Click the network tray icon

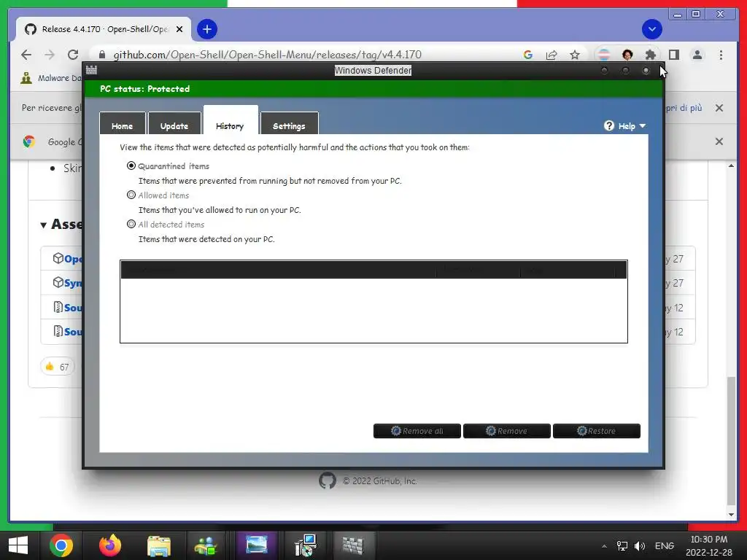pos(622,546)
